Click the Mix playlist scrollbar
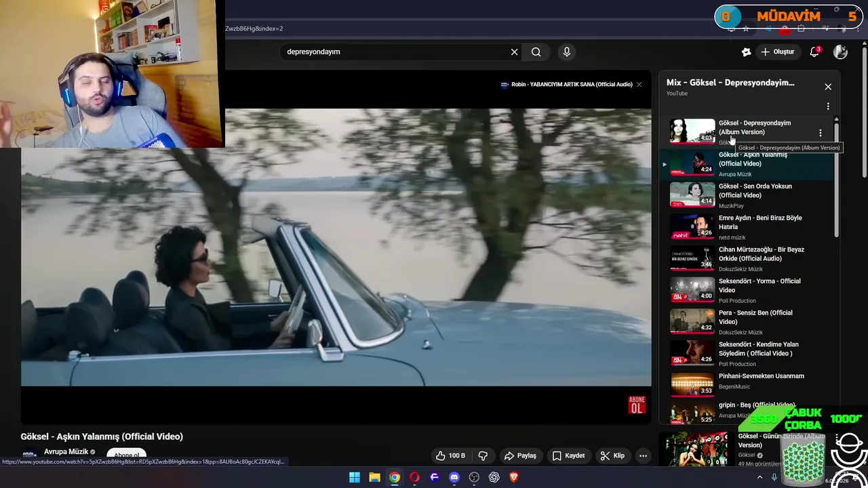This screenshot has height=488, width=868. [836, 180]
